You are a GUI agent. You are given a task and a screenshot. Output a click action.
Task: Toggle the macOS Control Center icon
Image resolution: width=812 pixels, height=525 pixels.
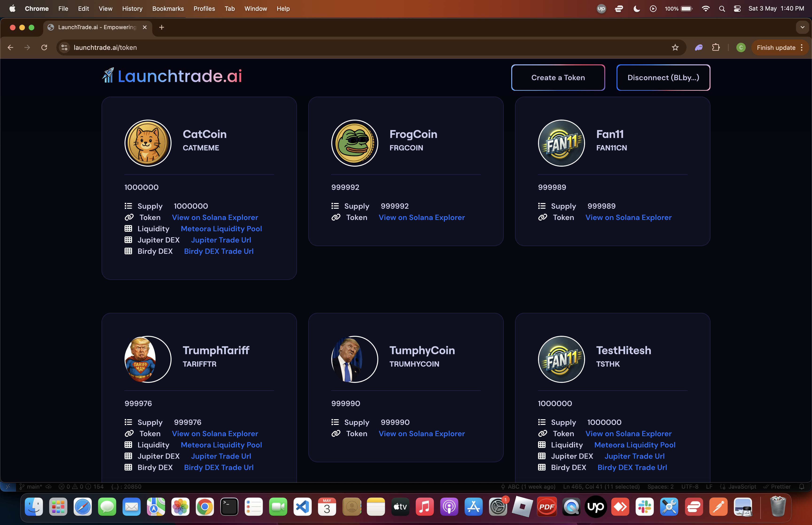point(737,8)
